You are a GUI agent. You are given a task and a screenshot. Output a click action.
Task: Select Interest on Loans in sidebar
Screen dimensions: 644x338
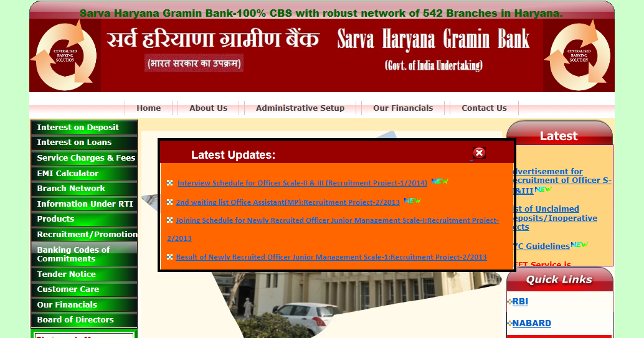(x=84, y=143)
